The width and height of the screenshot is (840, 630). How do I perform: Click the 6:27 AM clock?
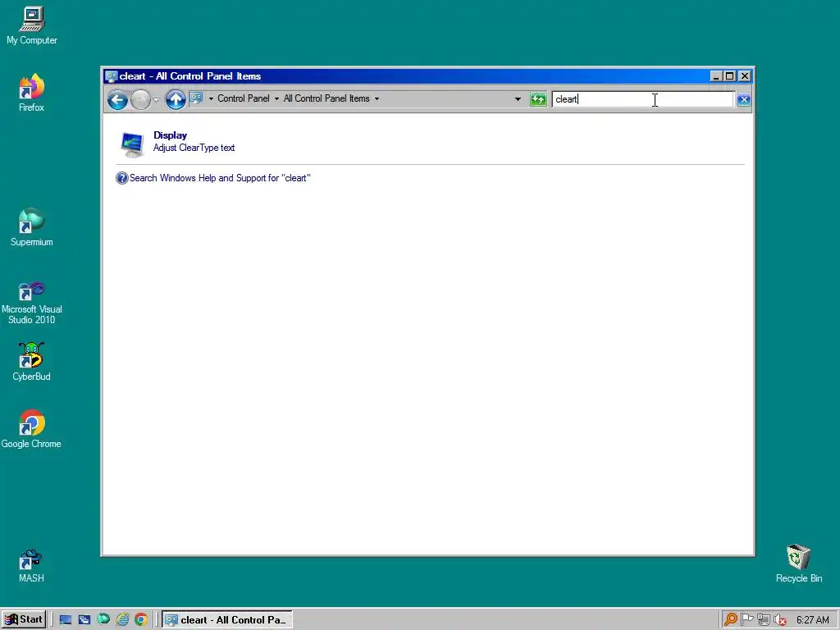point(813,620)
